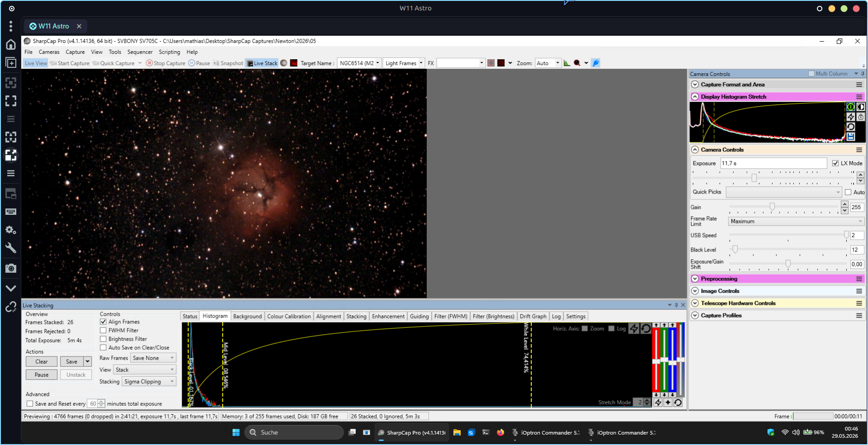Enable the Multi Column checkbox
This screenshot has height=445, width=868.
[811, 74]
